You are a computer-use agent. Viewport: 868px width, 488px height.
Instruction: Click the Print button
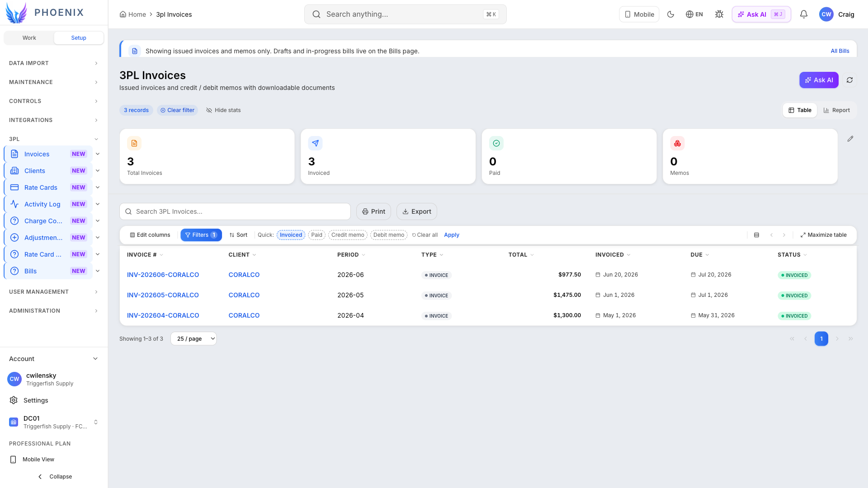[x=373, y=211]
